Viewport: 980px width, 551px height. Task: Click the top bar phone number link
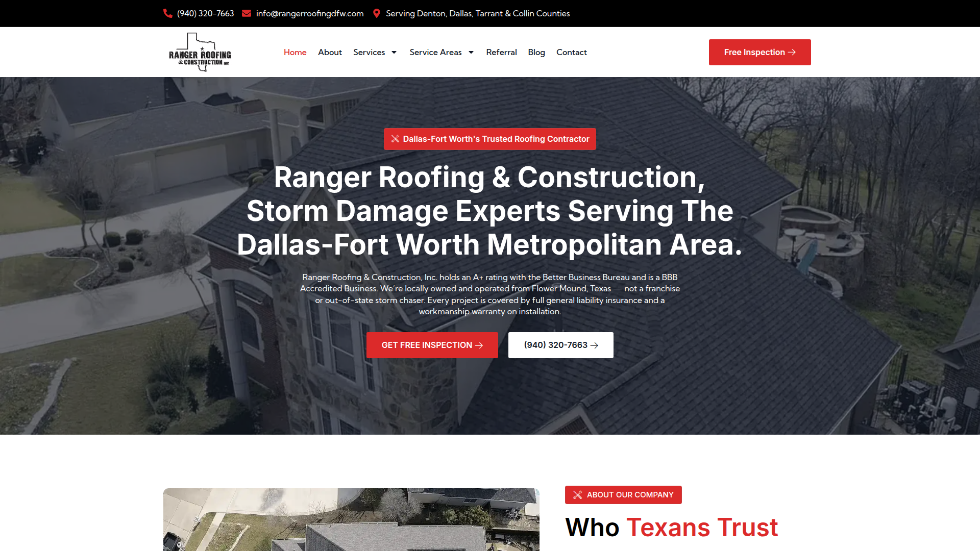coord(205,13)
